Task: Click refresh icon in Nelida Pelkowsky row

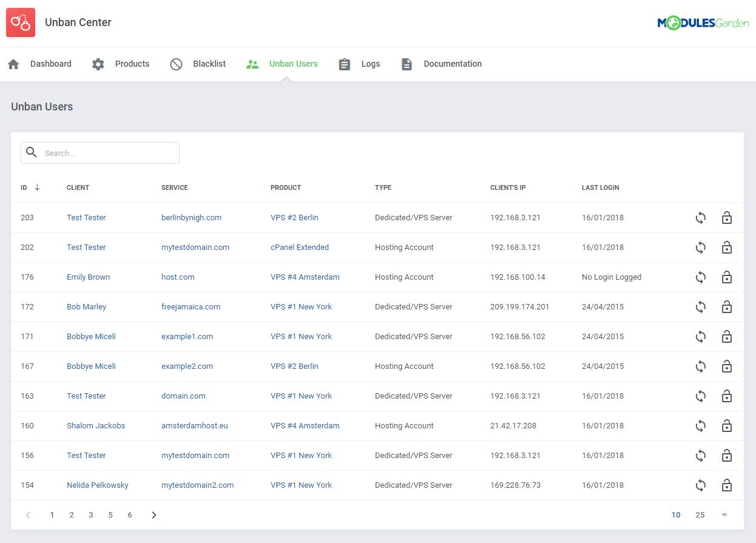Action: click(701, 485)
